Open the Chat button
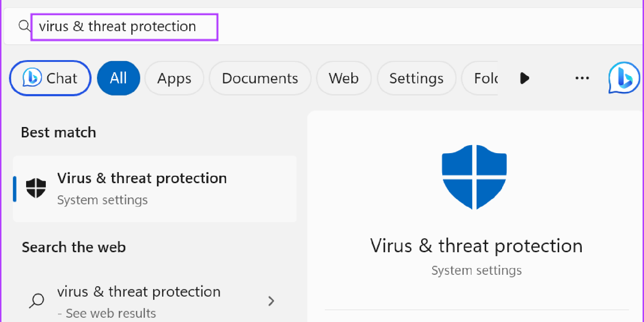Viewport: 644px width, 322px height. point(50,78)
